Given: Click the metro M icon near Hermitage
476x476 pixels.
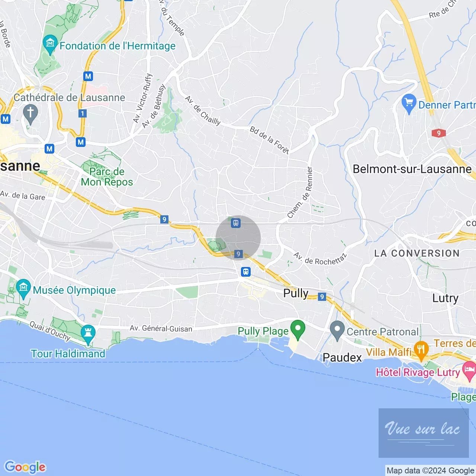Looking at the screenshot, I should coord(88,77).
